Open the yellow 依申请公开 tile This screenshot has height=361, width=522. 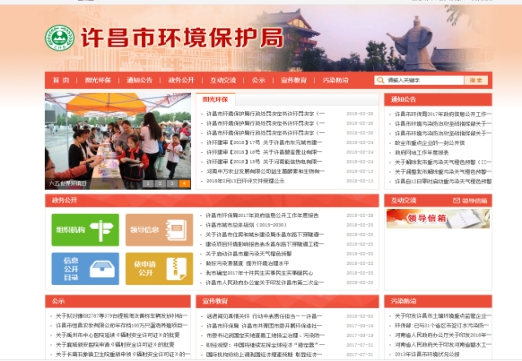(x=159, y=269)
